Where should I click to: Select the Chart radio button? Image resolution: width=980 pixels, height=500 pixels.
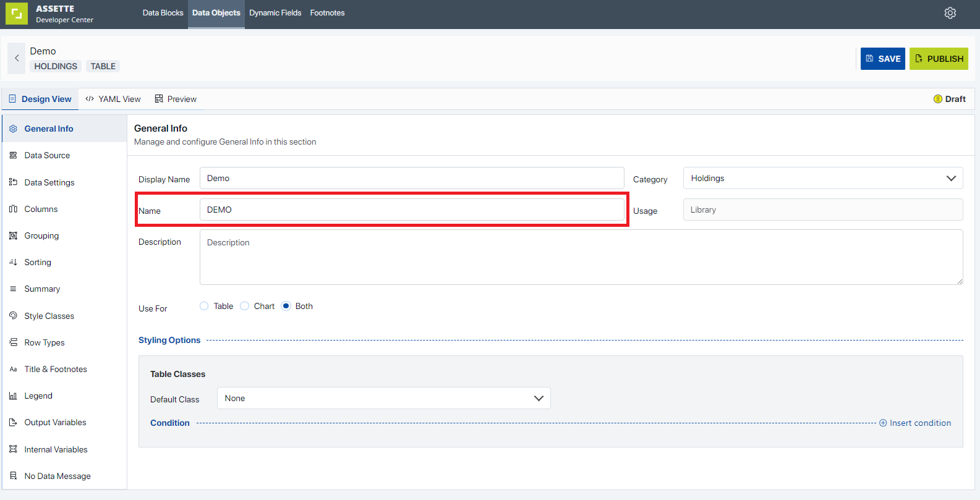click(x=244, y=306)
